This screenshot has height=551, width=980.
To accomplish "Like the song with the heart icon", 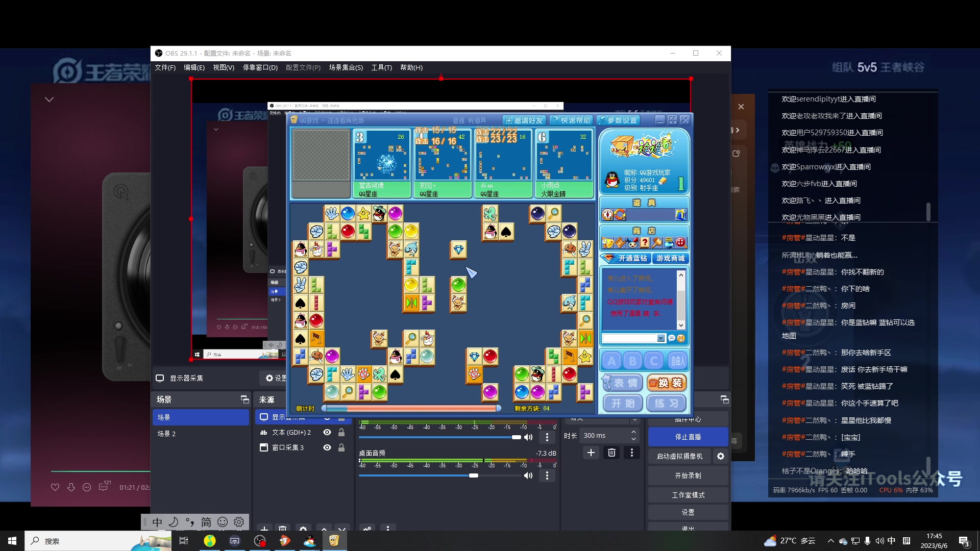I will 55,487.
